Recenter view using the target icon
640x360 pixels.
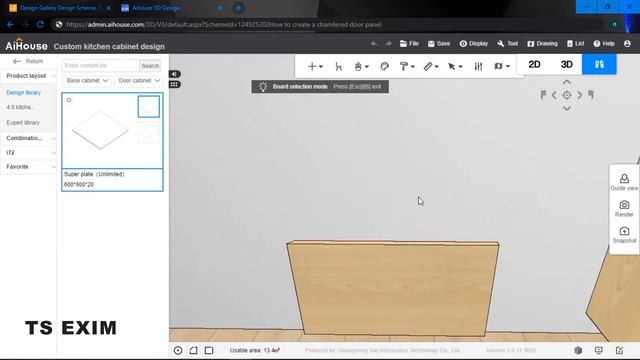[567, 95]
